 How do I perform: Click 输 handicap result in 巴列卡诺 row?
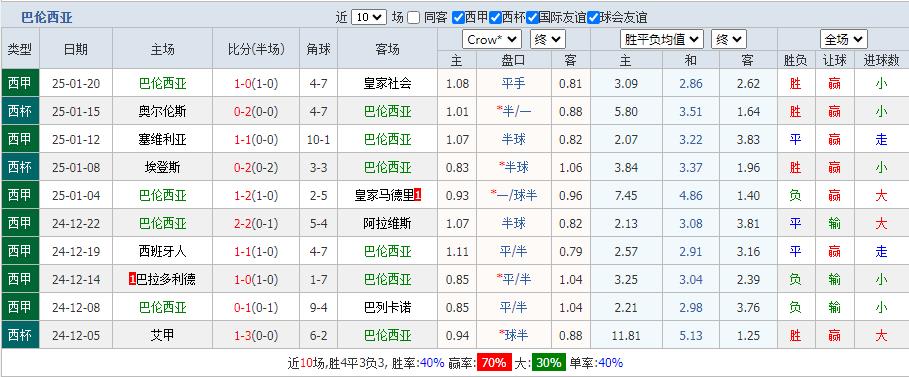pyautogui.click(x=834, y=307)
